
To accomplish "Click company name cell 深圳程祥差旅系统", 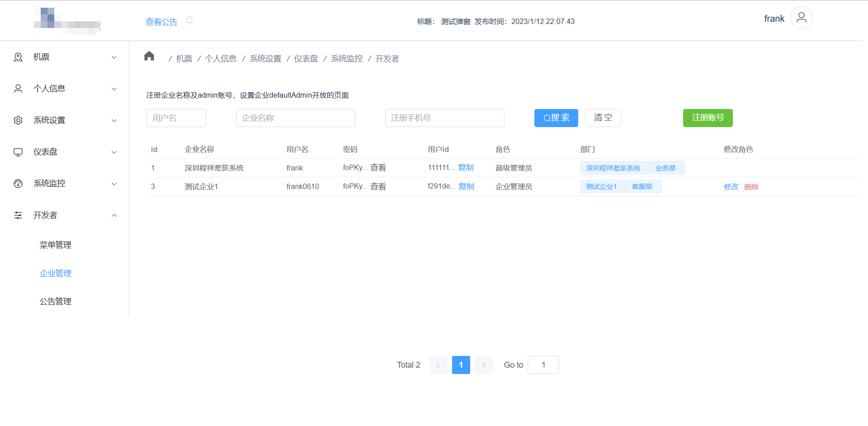I will (x=214, y=168).
